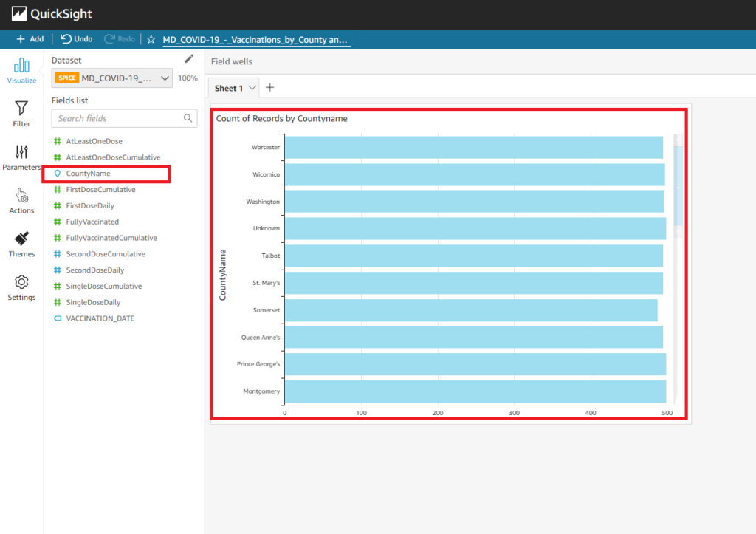Edit the dataset using the pencil icon
Screen dimensions: 756x534
pos(188,59)
